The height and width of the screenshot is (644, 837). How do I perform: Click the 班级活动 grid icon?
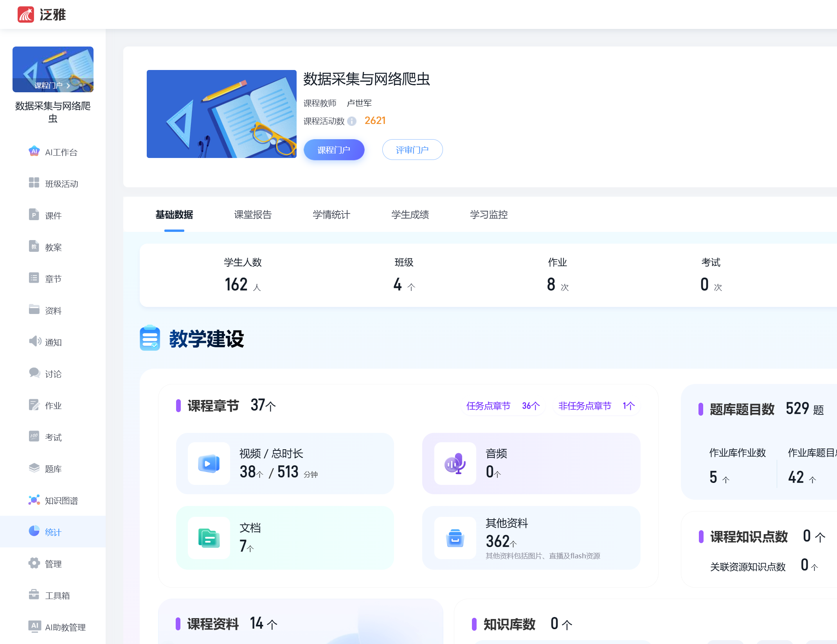[34, 183]
